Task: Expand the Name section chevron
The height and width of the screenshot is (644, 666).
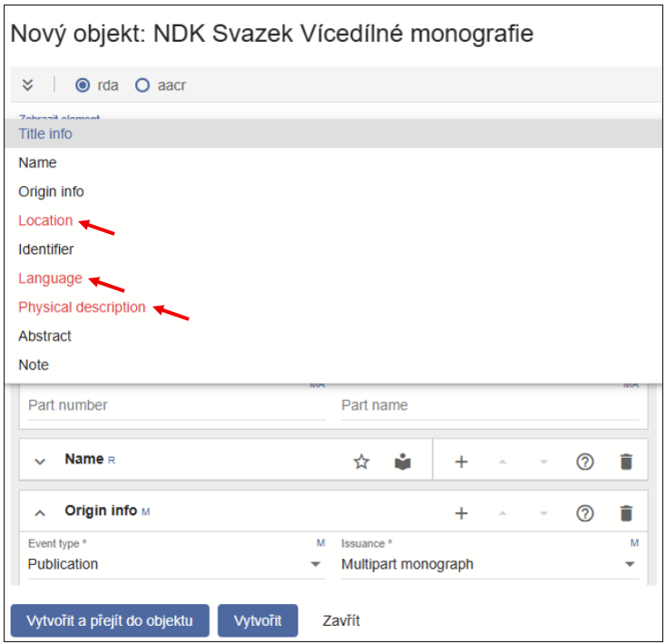Action: [40, 462]
